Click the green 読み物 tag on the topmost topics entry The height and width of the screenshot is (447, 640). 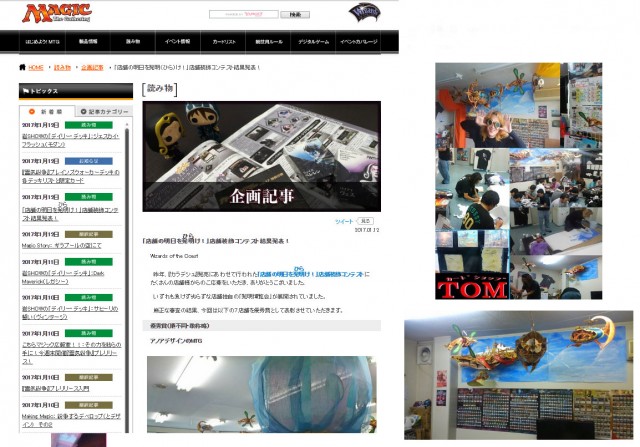[x=89, y=125]
